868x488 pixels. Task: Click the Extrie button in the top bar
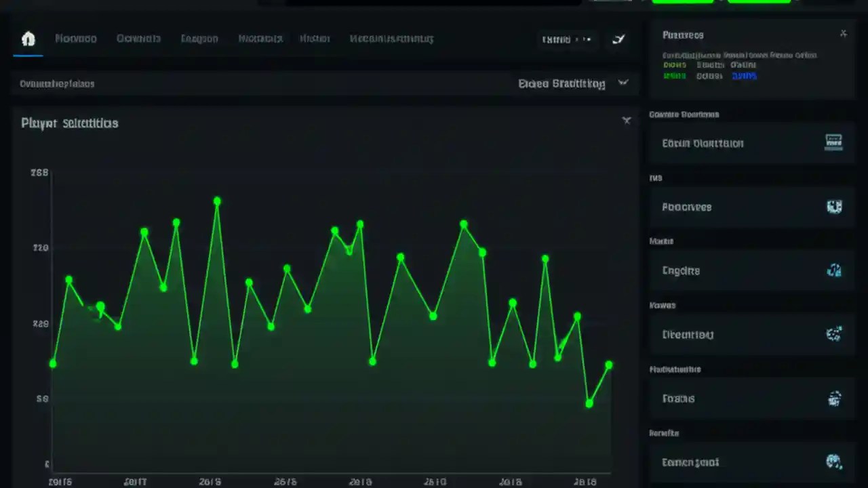tap(556, 39)
